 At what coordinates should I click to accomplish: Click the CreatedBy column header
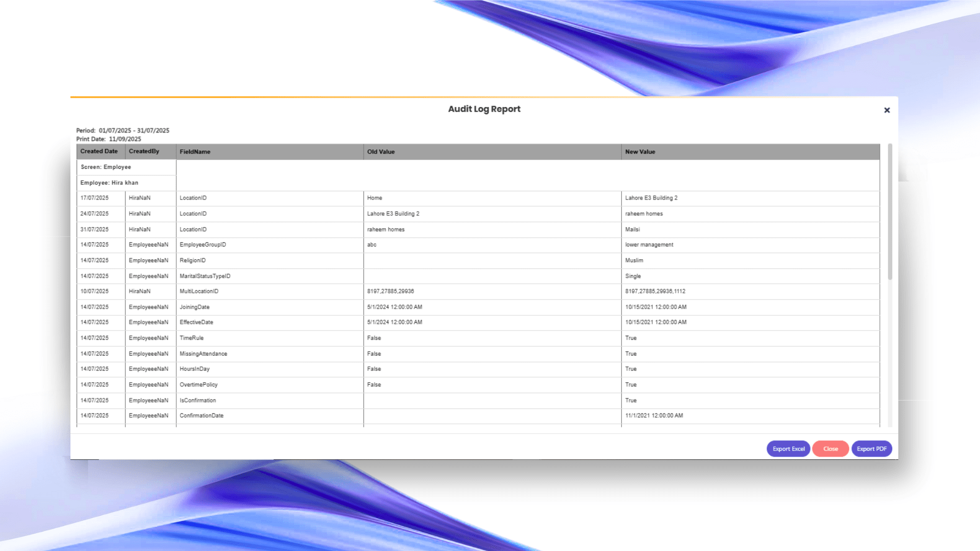(144, 152)
